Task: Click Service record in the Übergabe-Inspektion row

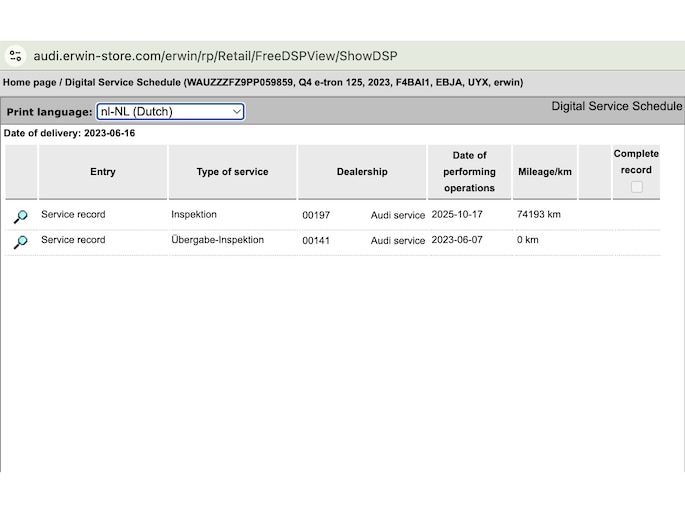Action: 73,240
